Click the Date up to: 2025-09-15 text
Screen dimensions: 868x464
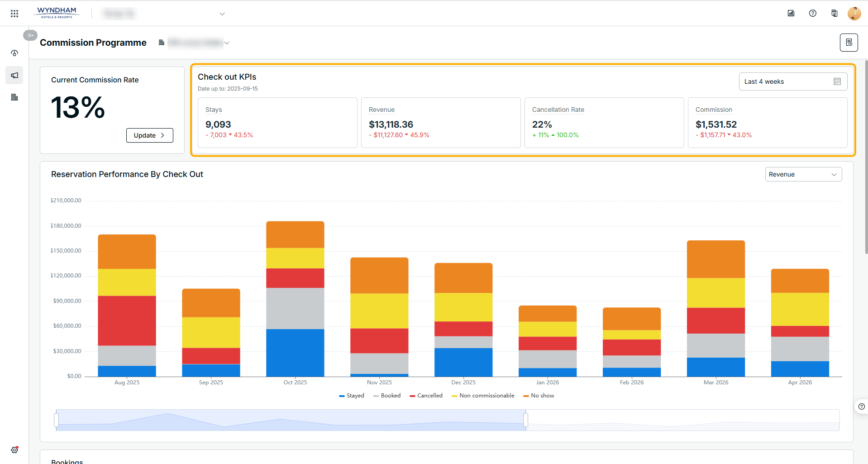coord(228,89)
